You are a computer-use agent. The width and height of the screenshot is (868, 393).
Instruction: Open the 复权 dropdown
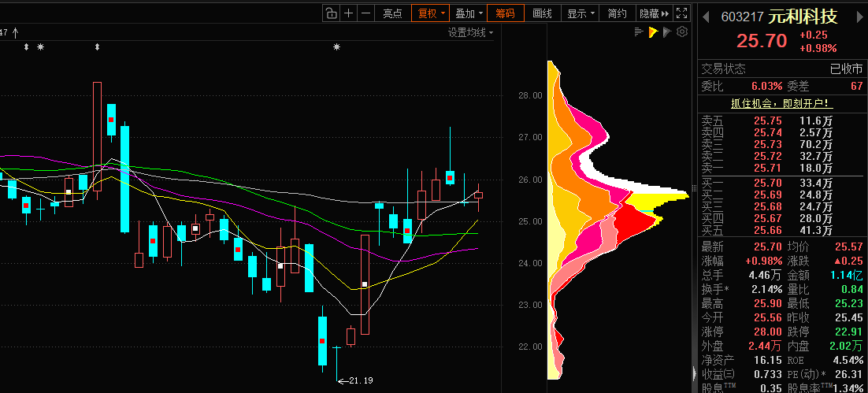pyautogui.click(x=431, y=13)
